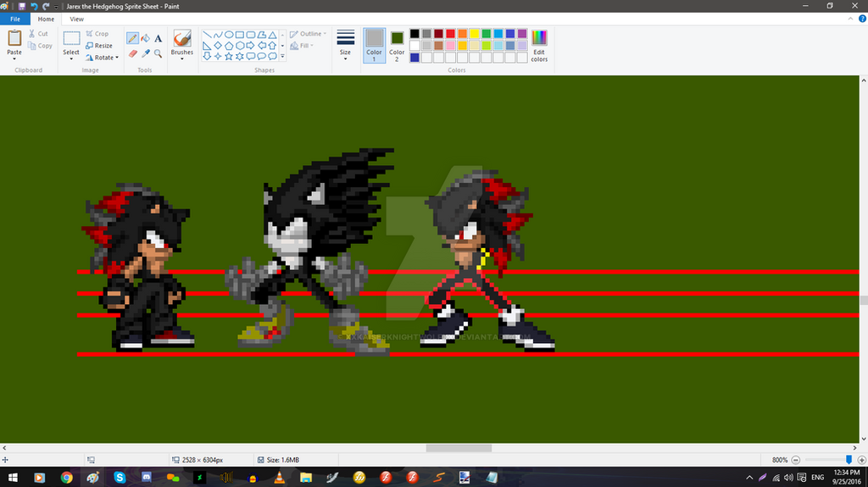868x487 pixels.
Task: Select the Eraser tool
Action: tap(133, 53)
